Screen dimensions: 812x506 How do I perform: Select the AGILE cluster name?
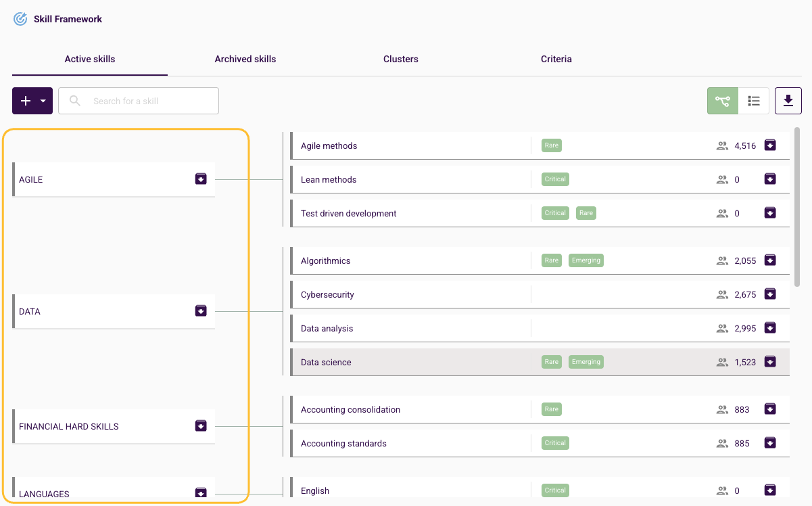coord(31,179)
